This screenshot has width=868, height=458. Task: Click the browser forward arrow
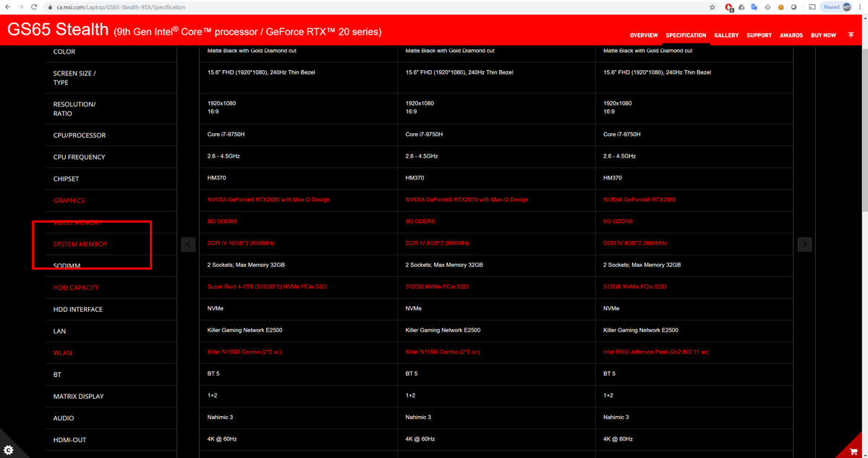click(x=21, y=7)
